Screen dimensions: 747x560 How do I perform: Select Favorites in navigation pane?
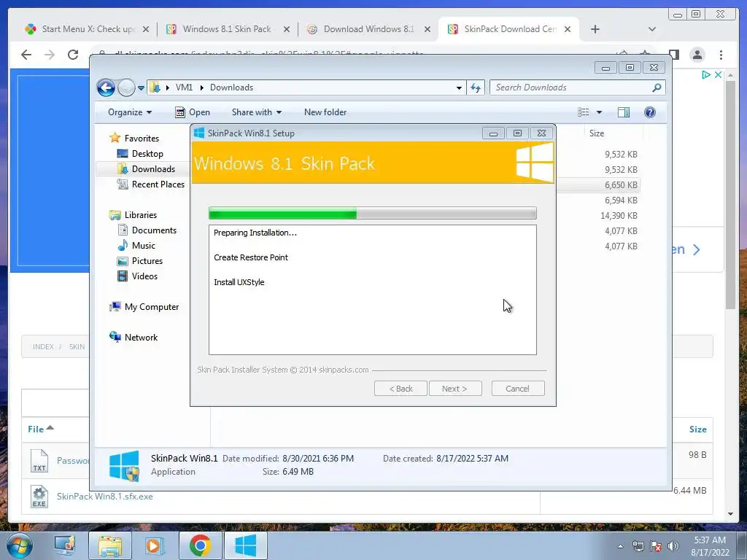coord(135,138)
